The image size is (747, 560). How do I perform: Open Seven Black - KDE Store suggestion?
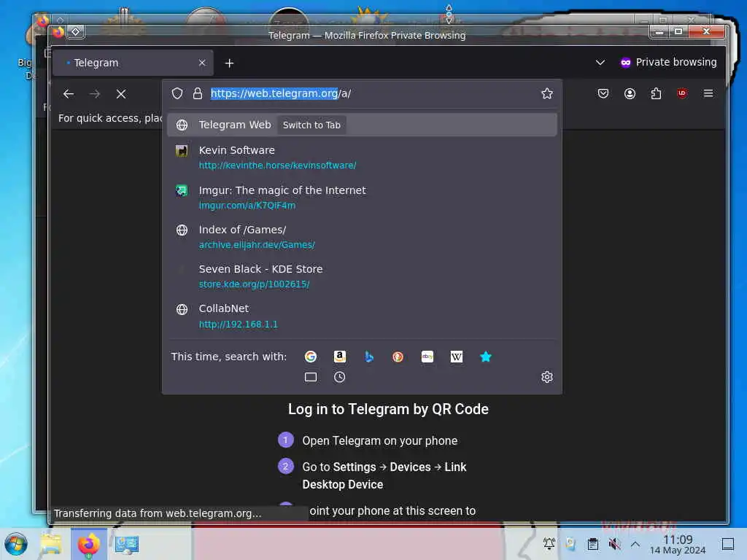coord(362,276)
